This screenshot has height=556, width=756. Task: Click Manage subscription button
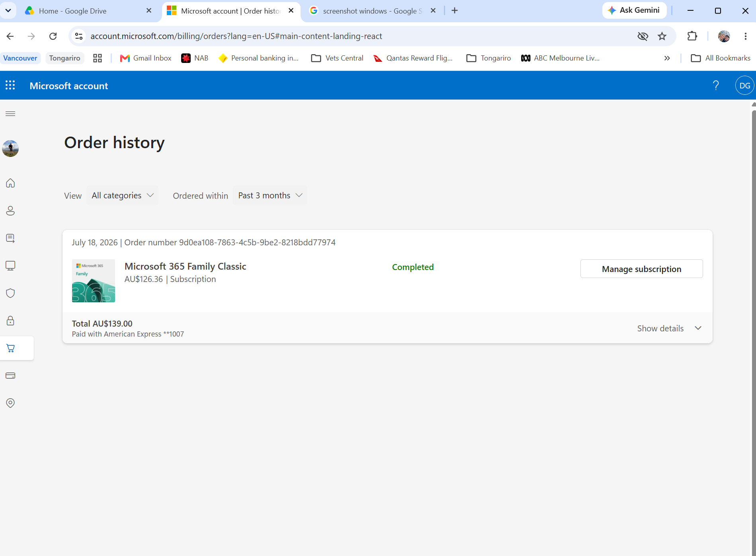[x=641, y=269]
